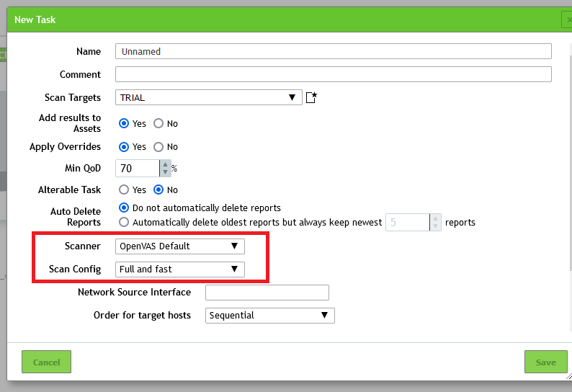Click the dialog vertical scrollbar

click(x=571, y=162)
